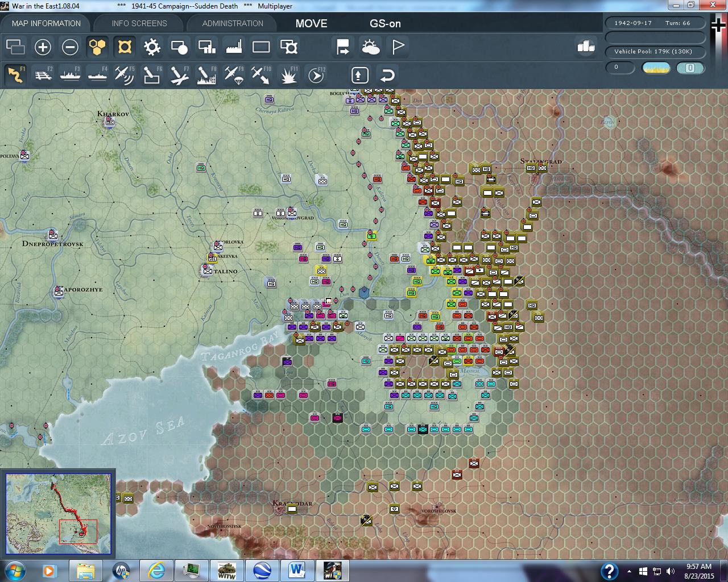728x582 pixels.
Task: Select the Stalingrad city label
Action: pos(541,161)
